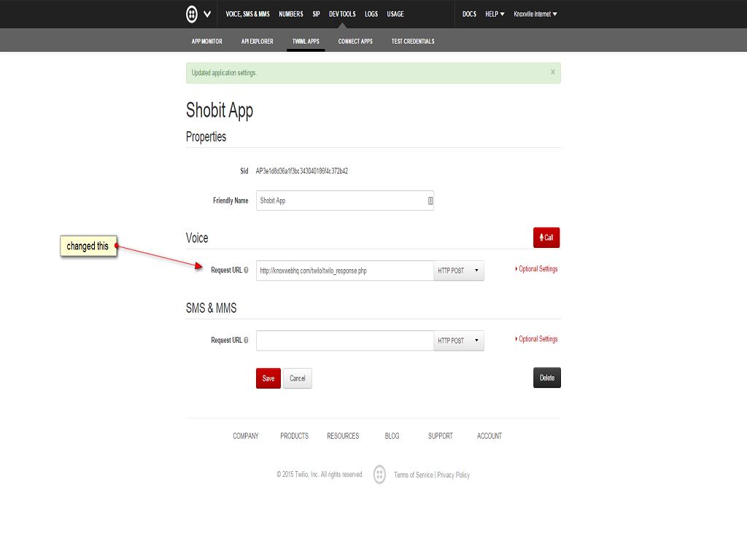Focus the SMS & MMS Request URL field
This screenshot has width=747, height=560.
344,341
